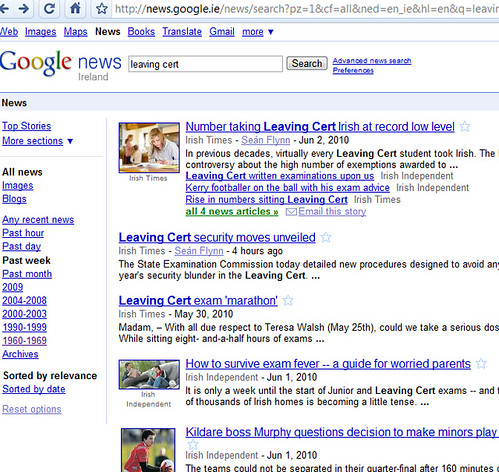Open the Preferences link
This screenshot has height=472, width=499.
point(353,70)
